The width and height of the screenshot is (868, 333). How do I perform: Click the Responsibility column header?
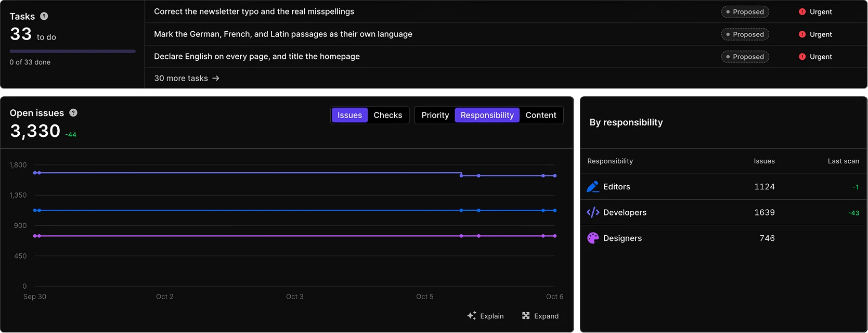point(610,161)
